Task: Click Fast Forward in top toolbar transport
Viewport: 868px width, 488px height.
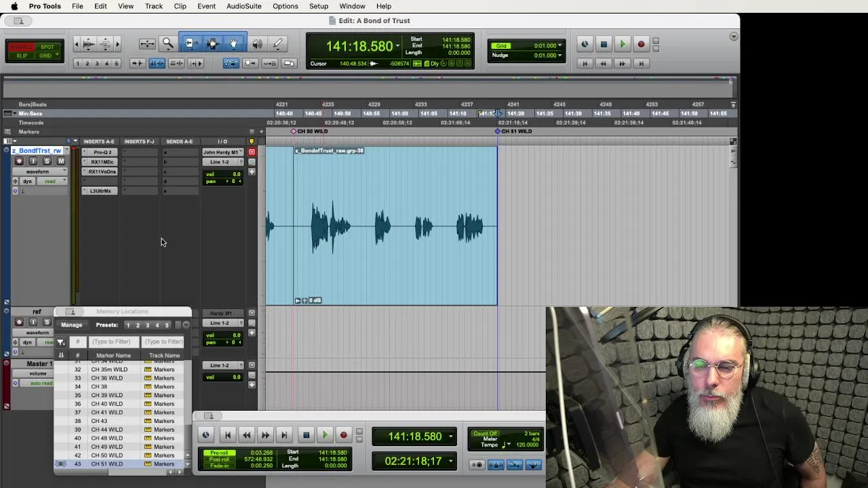Action: tap(622, 64)
